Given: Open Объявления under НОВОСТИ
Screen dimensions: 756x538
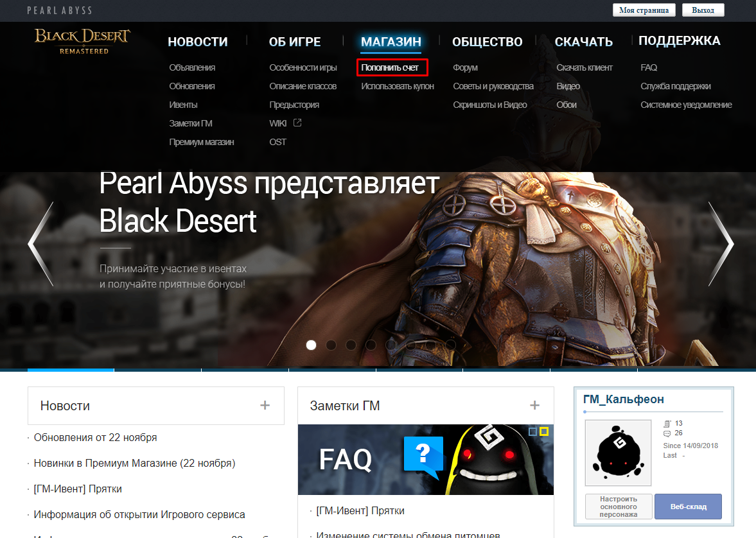Looking at the screenshot, I should 193,67.
